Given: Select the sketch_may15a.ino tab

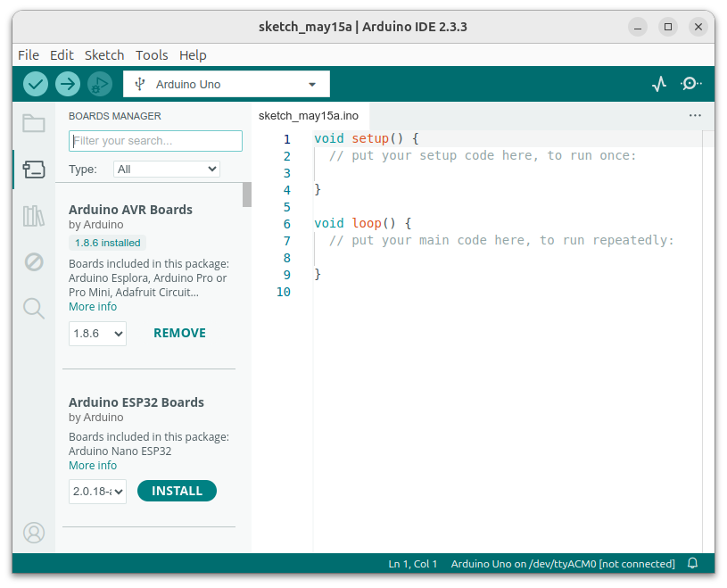Looking at the screenshot, I should pos(309,116).
